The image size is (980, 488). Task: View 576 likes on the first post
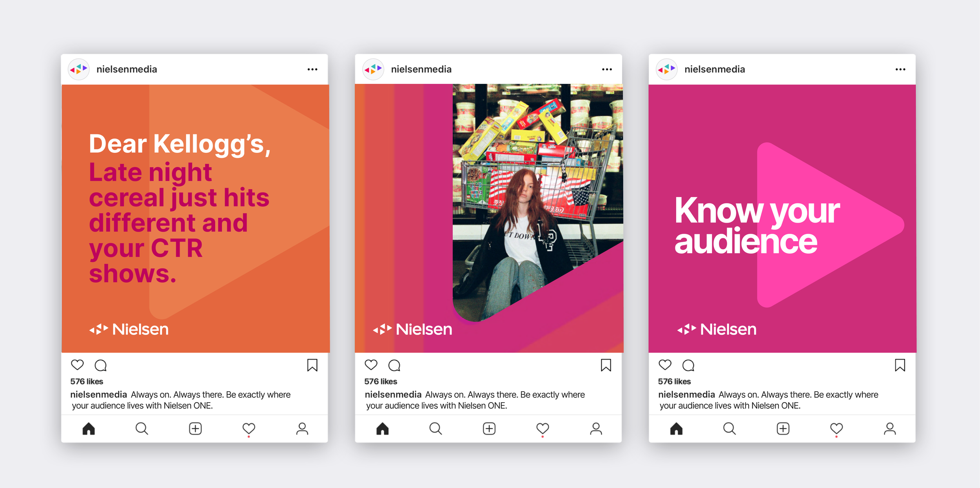click(87, 381)
